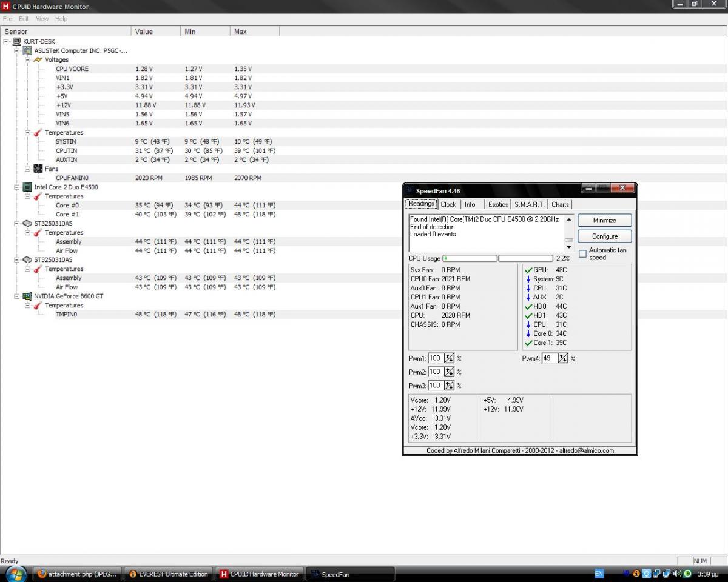728x582 pixels.
Task: Enable the Automatic fan speed checkbox
Action: 582,254
